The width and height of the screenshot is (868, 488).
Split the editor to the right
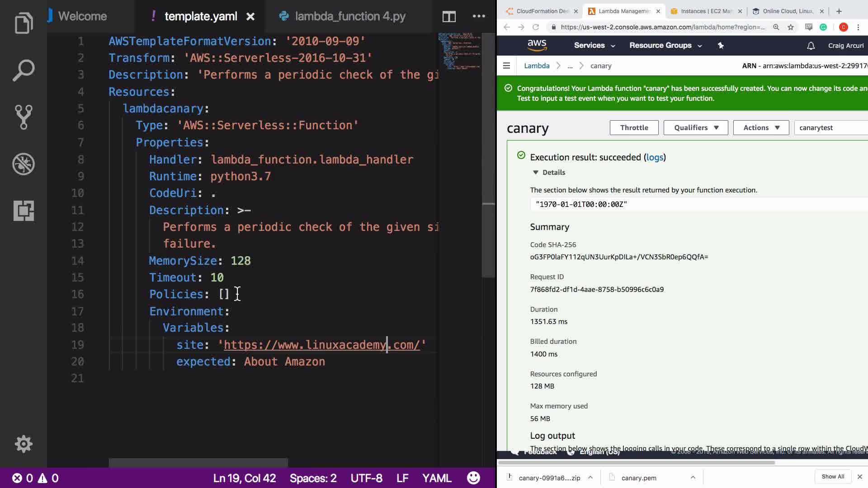click(x=449, y=17)
